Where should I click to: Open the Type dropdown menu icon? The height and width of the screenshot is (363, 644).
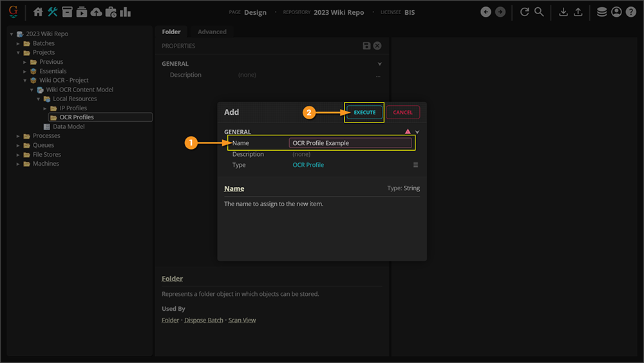pyautogui.click(x=415, y=165)
